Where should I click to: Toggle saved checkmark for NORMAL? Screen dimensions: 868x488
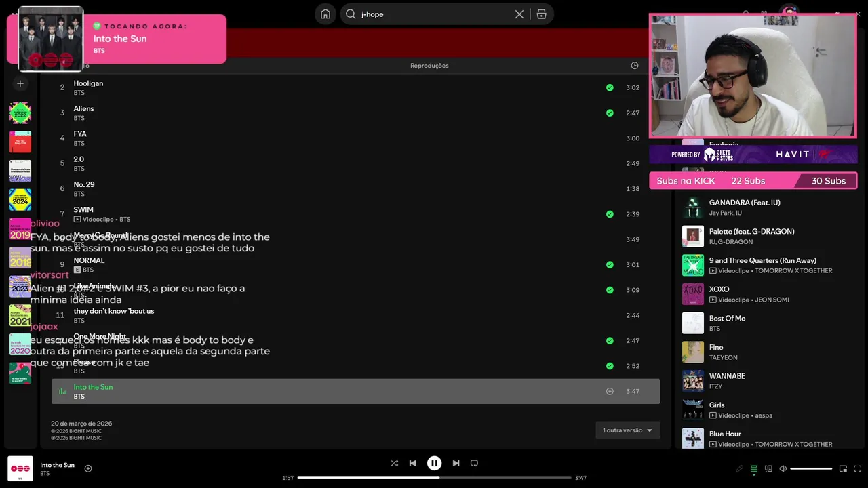pos(610,264)
